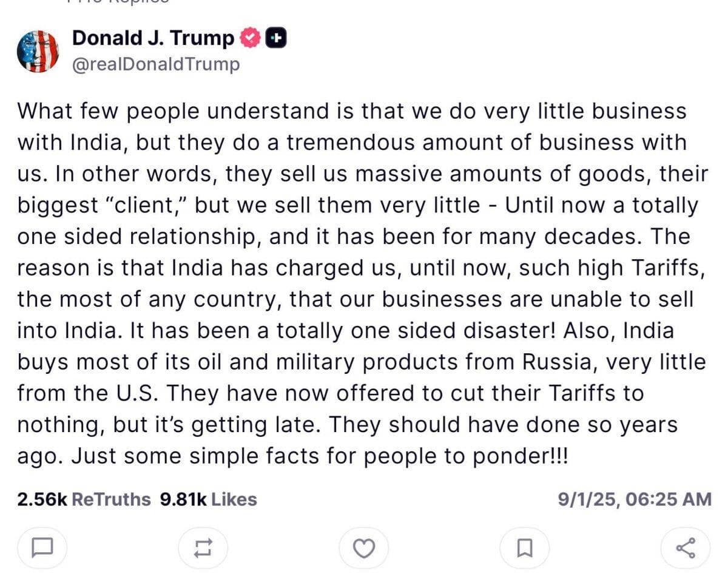Viewport: 728px width, 582px height.
Task: View the 9.81k Likes list
Action: coord(208,499)
